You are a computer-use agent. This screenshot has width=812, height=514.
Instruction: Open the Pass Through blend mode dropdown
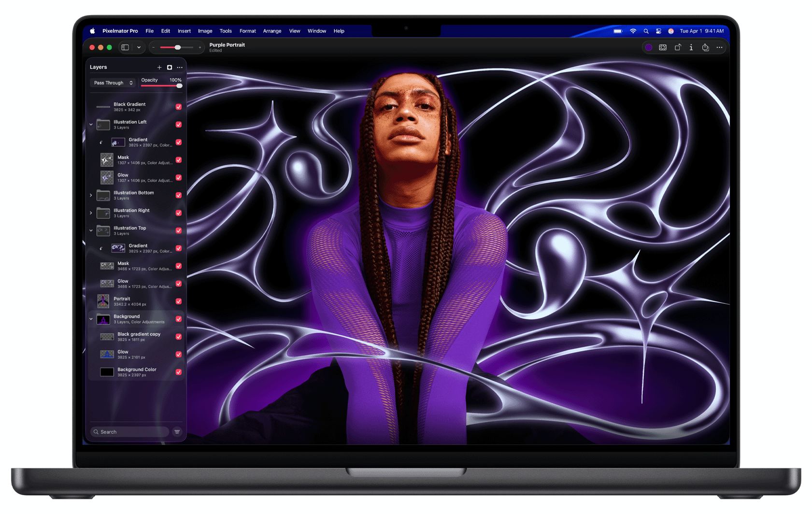(112, 83)
